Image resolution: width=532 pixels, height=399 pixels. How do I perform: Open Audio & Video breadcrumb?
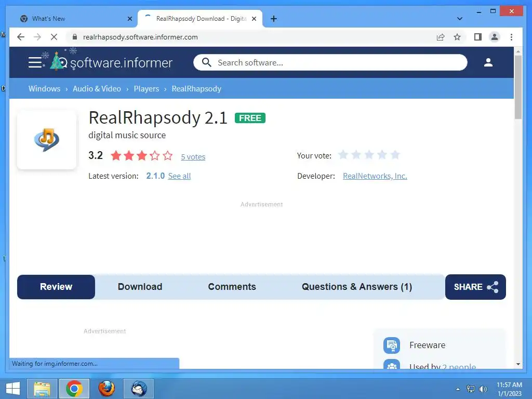(x=97, y=88)
